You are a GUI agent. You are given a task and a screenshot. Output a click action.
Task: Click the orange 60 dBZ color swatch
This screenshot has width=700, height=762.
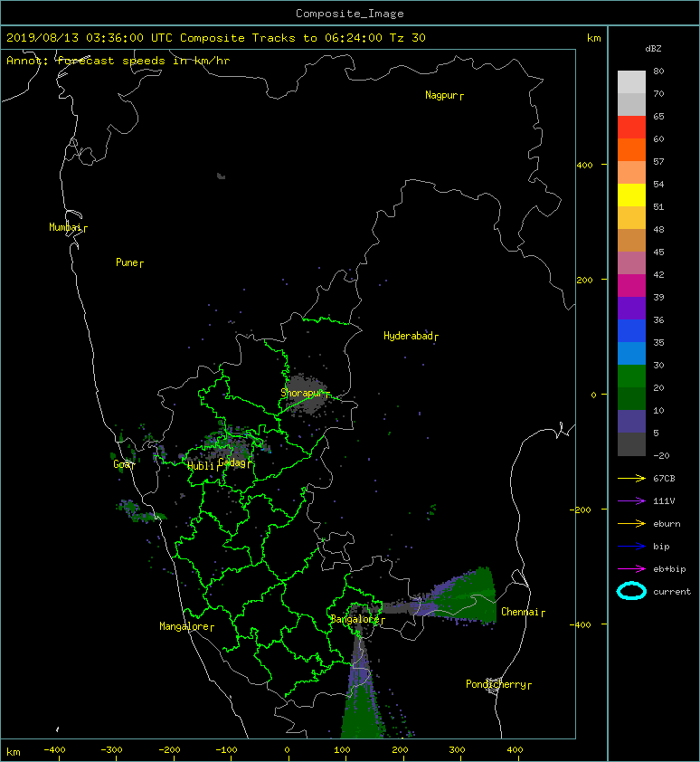tap(631, 150)
